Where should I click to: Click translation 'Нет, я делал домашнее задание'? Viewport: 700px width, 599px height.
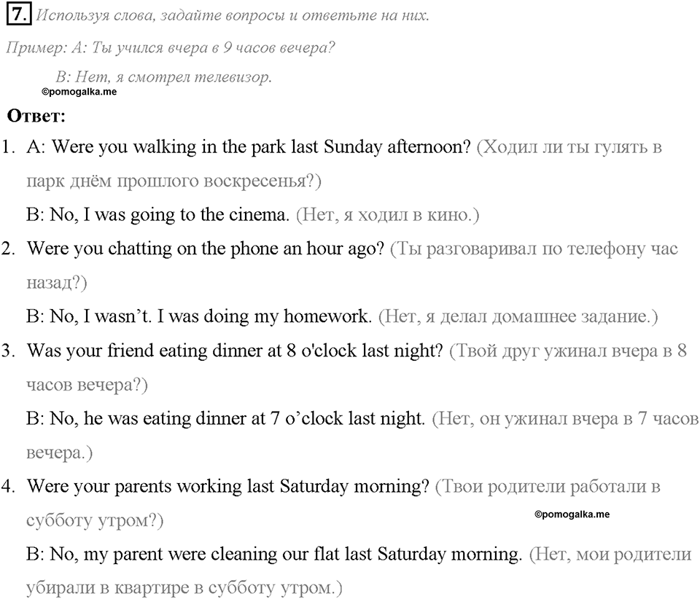518,317
